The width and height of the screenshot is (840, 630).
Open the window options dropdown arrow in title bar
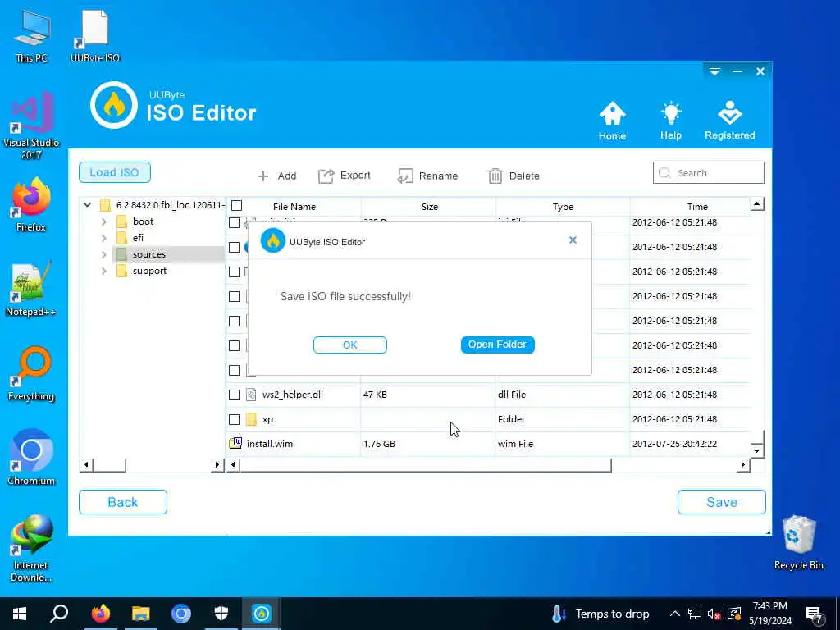click(714, 71)
